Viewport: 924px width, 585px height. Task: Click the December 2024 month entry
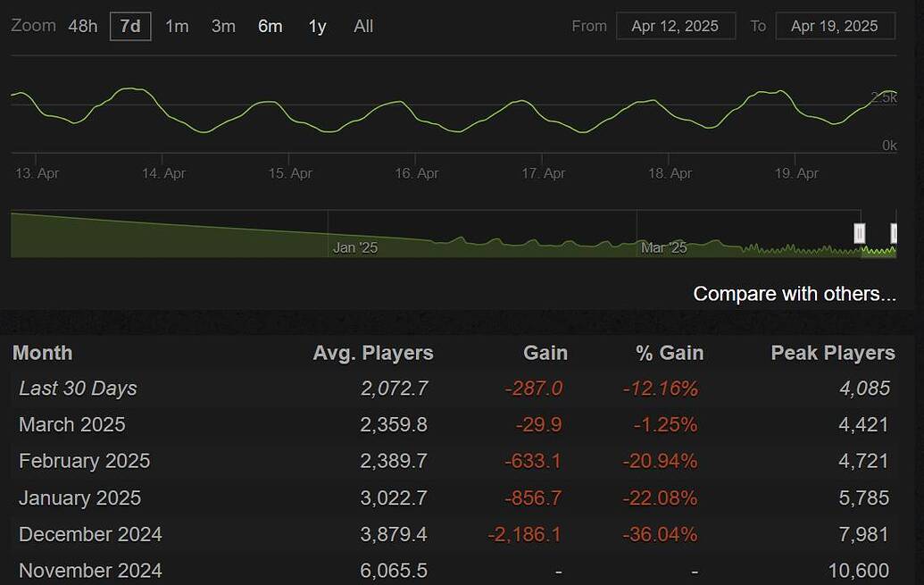[x=89, y=533]
